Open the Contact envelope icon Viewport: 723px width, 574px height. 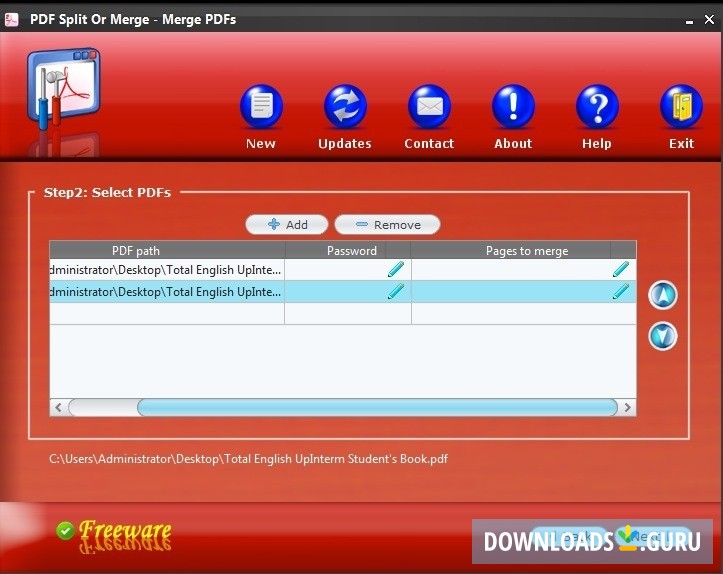[429, 107]
